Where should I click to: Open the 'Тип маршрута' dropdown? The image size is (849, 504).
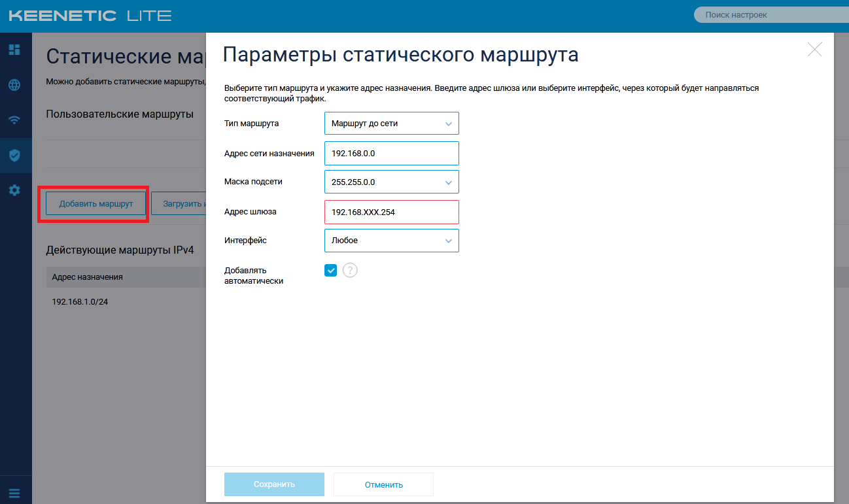click(392, 123)
